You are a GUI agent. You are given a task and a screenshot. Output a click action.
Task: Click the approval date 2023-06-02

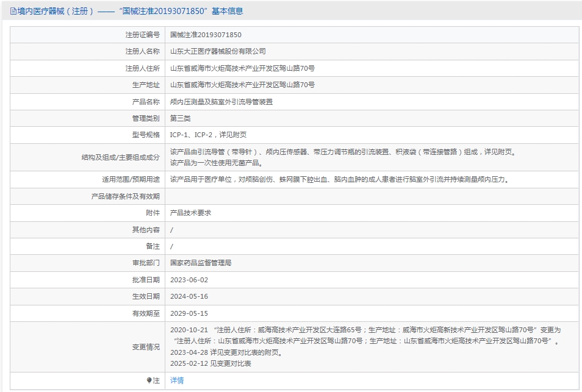pos(189,280)
